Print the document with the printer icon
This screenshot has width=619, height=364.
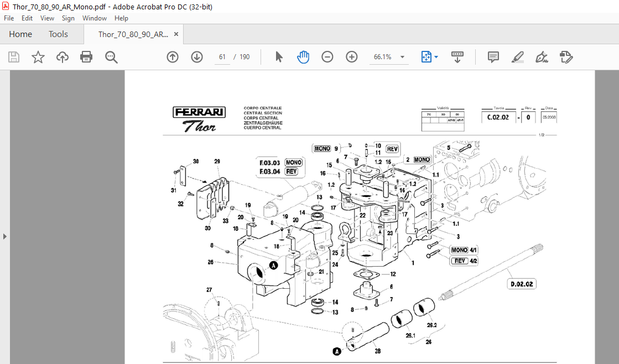click(86, 57)
